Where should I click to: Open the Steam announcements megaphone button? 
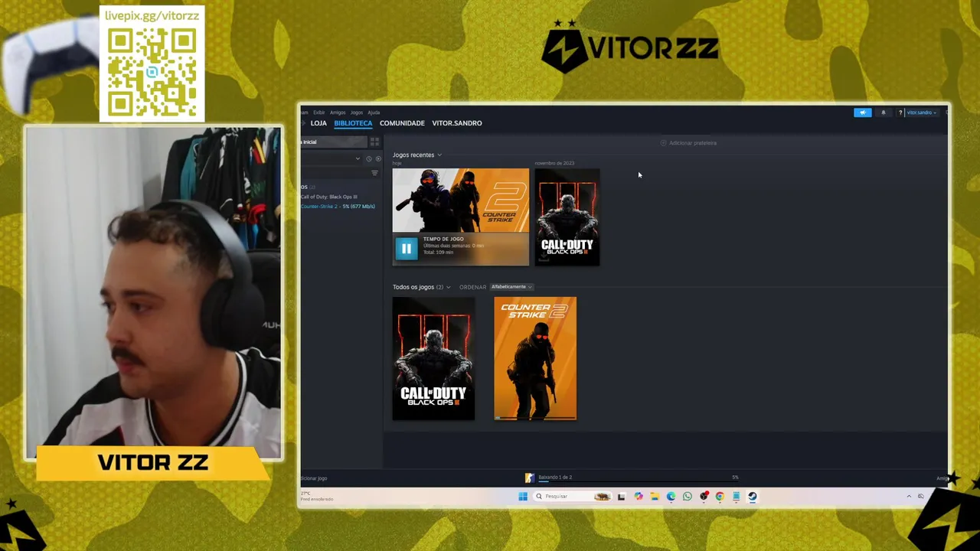tap(862, 112)
